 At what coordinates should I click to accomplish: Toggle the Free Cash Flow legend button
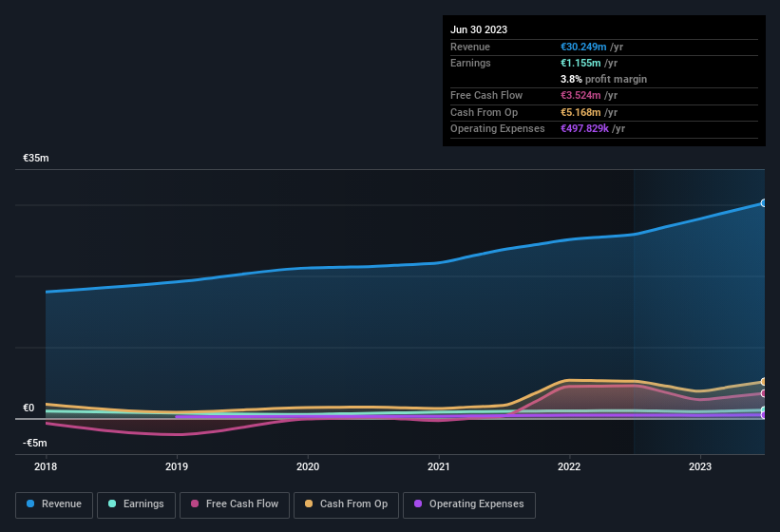(x=235, y=504)
